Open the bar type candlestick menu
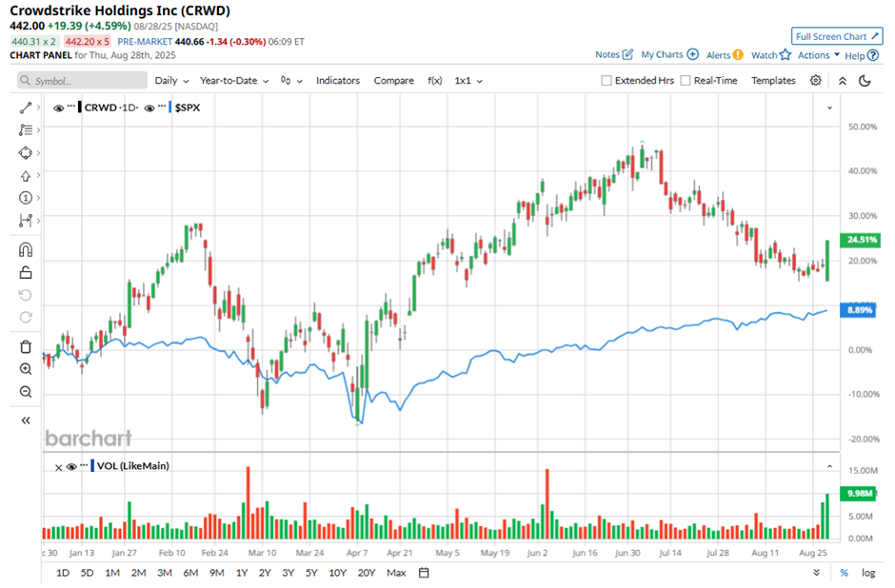This screenshot has height=588, width=895. pyautogui.click(x=291, y=81)
